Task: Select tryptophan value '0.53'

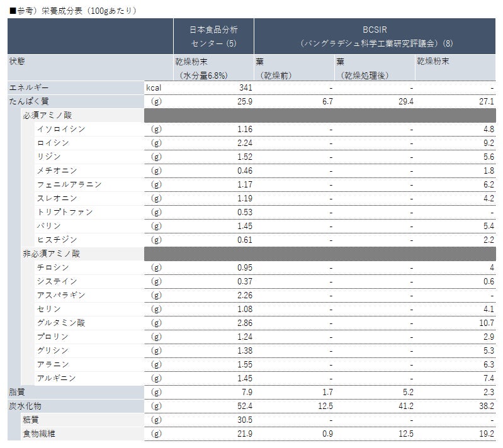Action: [245, 212]
